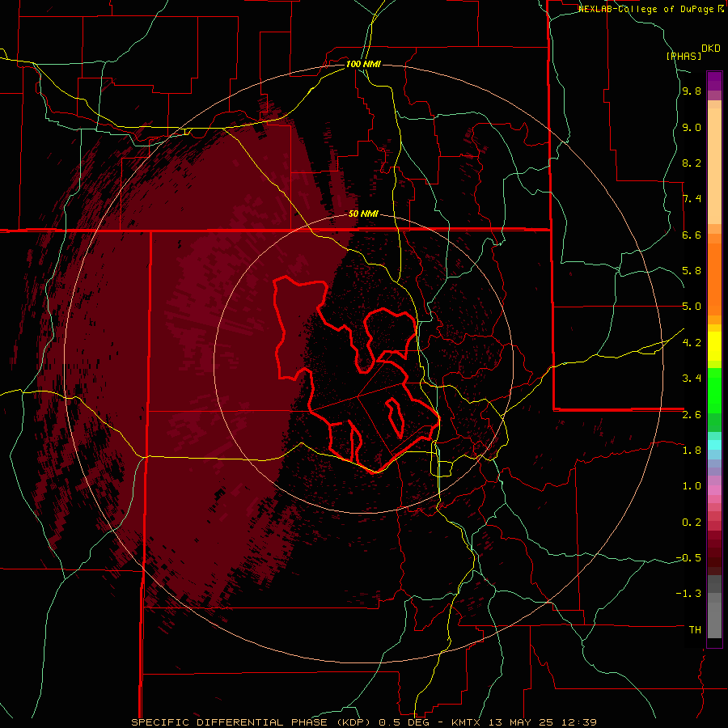Viewport: 728px width, 728px height.
Task: Click the yellow band of the color bar
Action: pyautogui.click(x=714, y=346)
